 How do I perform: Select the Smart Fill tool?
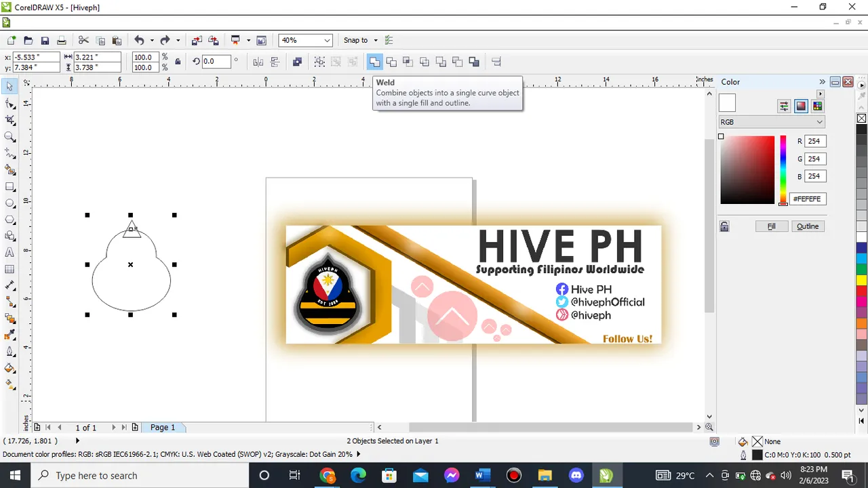[9, 169]
